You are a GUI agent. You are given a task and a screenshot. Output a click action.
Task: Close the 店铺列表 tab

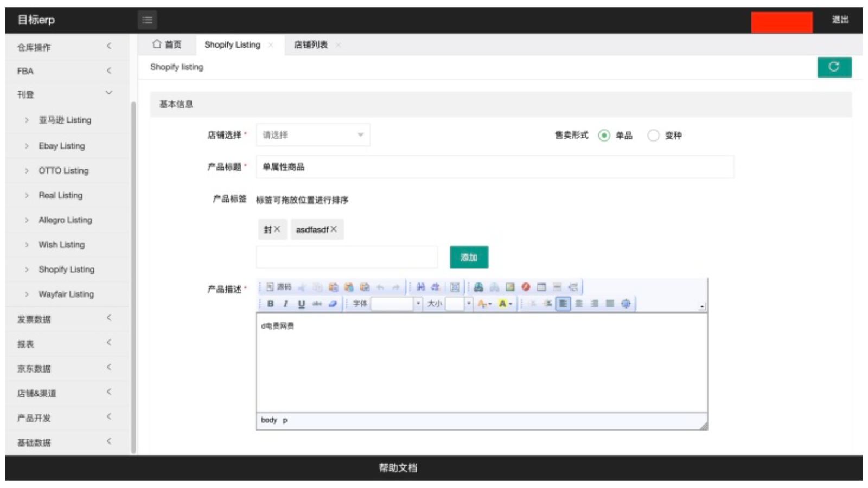pos(338,45)
